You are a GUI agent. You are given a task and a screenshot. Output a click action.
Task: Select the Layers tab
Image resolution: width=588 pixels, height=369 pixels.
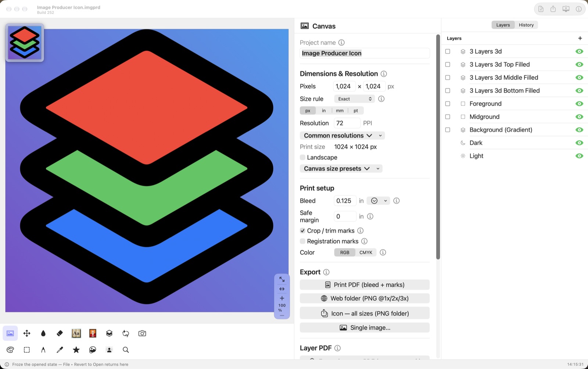click(x=503, y=25)
